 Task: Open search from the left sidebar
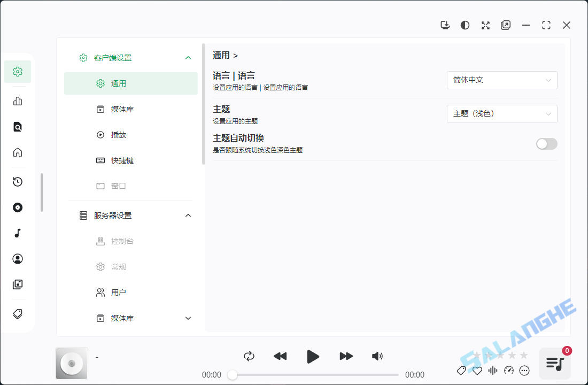[18, 126]
